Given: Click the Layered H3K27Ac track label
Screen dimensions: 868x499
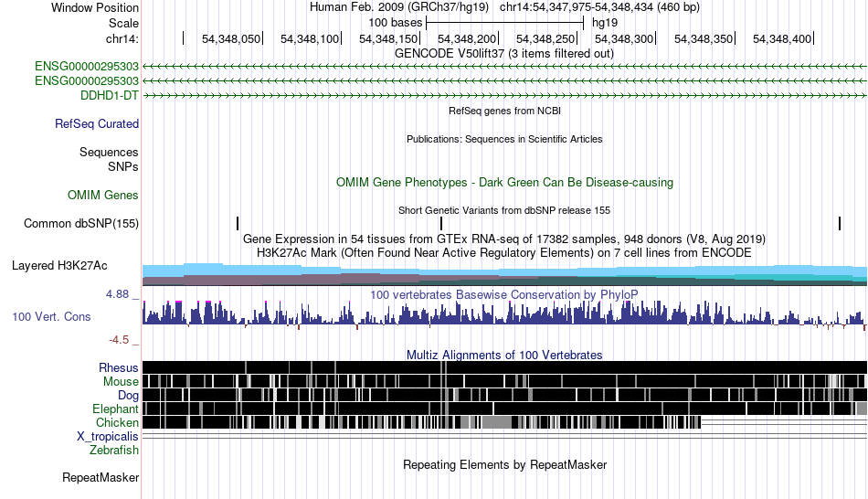Looking at the screenshot, I should (59, 265).
